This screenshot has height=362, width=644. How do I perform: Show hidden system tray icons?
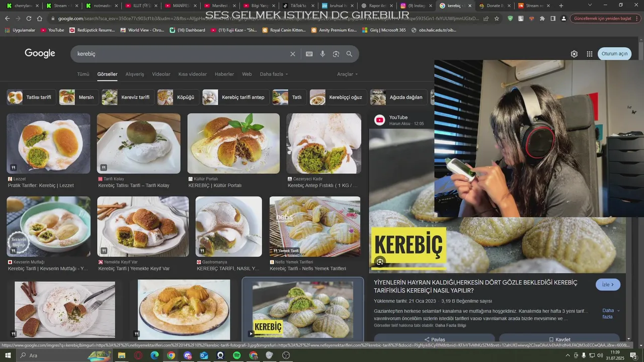click(568, 355)
